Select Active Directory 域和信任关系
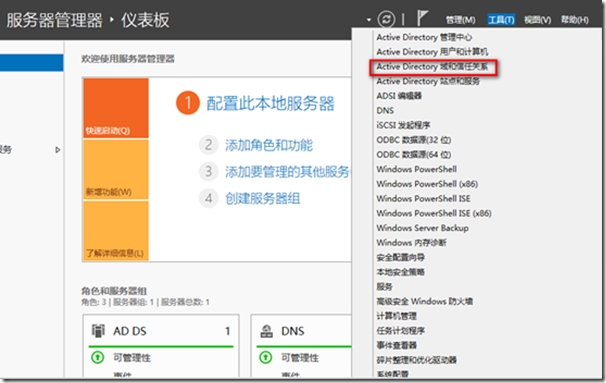This screenshot has width=606, height=383. click(x=432, y=66)
